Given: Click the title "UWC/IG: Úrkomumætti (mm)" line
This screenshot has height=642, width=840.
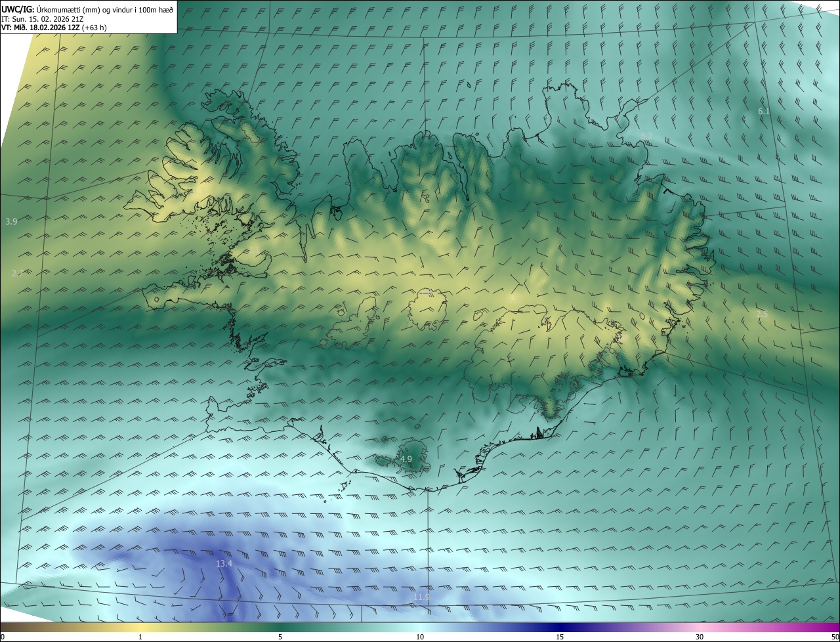Looking at the screenshot, I should pos(87,9).
